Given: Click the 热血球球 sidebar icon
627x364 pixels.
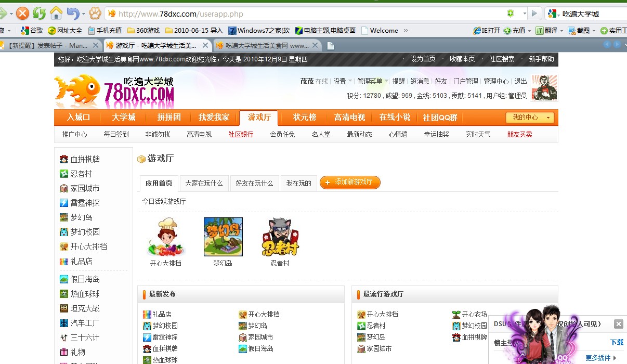Looking at the screenshot, I should point(64,294).
